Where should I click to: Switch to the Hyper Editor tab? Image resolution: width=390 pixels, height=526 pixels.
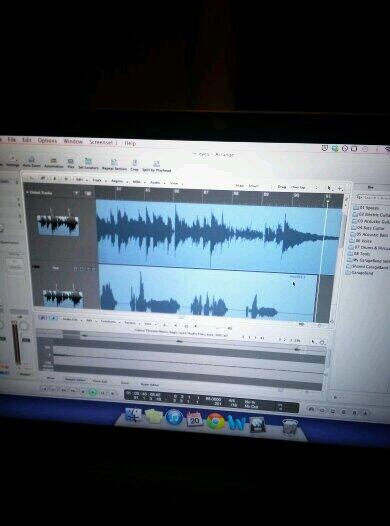150,384
